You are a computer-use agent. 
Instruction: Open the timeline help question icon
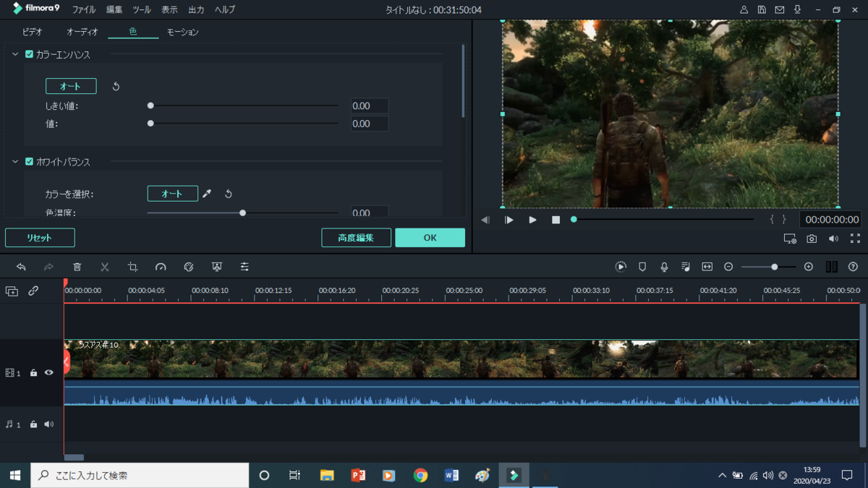(x=854, y=267)
